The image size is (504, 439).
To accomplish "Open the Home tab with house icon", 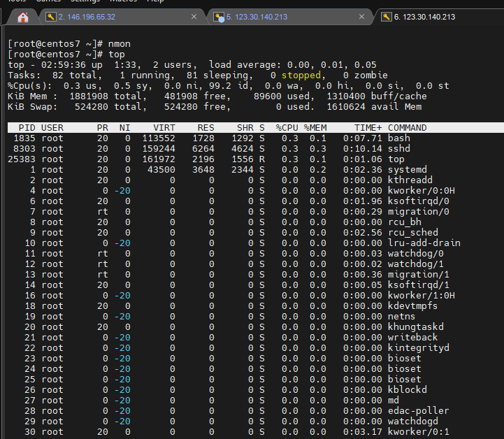I will click(x=23, y=17).
